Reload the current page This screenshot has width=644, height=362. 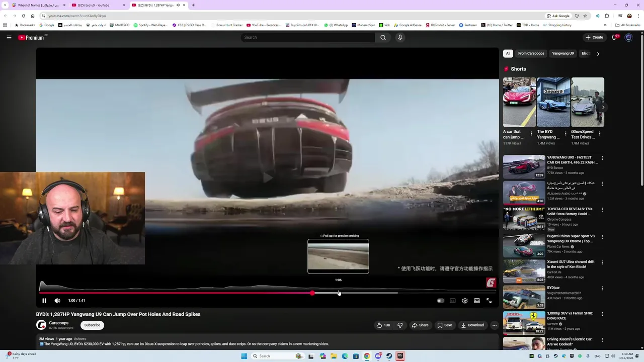[23, 16]
